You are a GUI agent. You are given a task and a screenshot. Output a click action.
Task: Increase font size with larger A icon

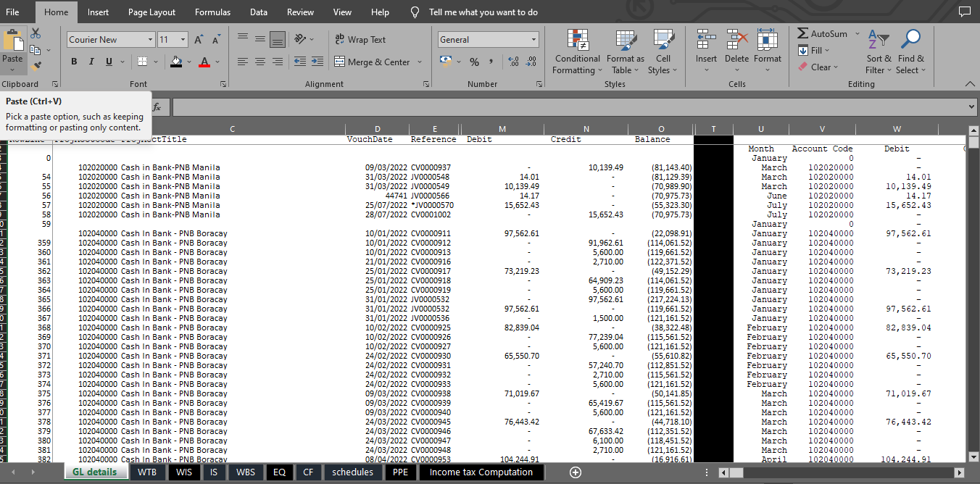(199, 40)
